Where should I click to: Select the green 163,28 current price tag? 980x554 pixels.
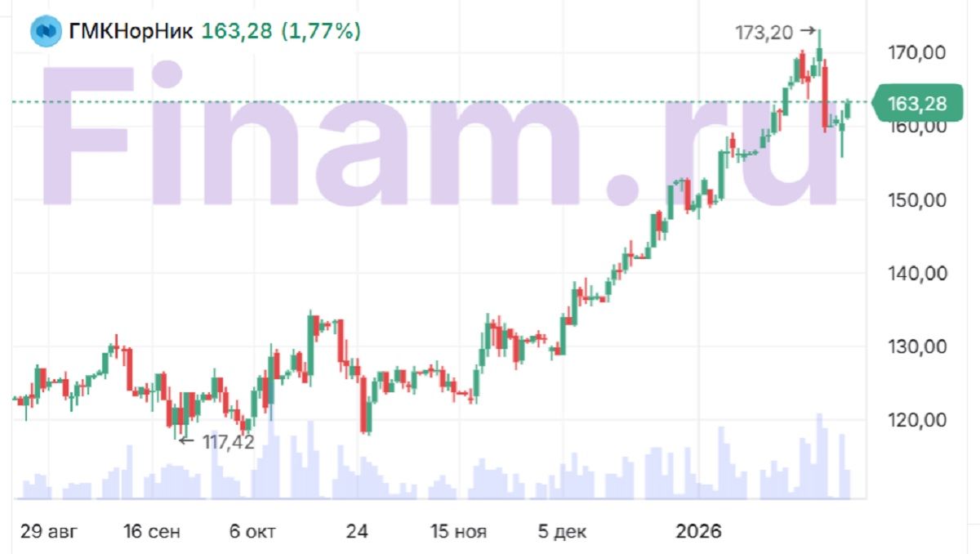click(x=920, y=103)
